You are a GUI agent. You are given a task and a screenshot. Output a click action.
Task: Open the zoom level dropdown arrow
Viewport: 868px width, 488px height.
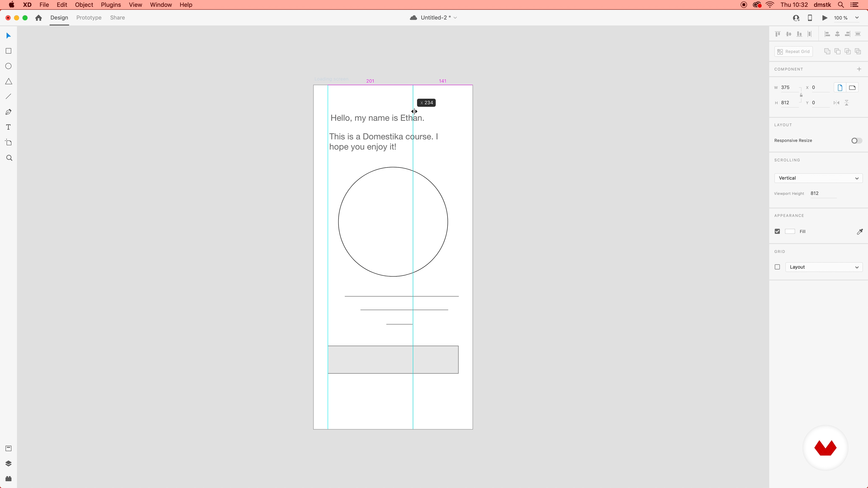(x=857, y=18)
